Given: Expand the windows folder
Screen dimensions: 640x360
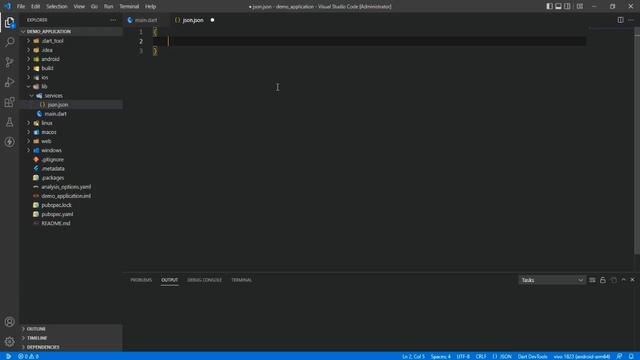Looking at the screenshot, I should [x=51, y=150].
